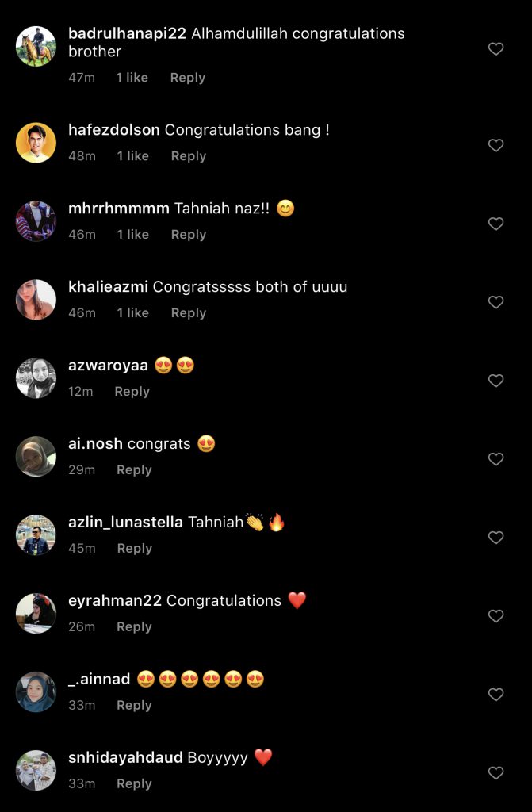
Task: Like _.ainnad's heart-eyes comment
Action: click(496, 695)
